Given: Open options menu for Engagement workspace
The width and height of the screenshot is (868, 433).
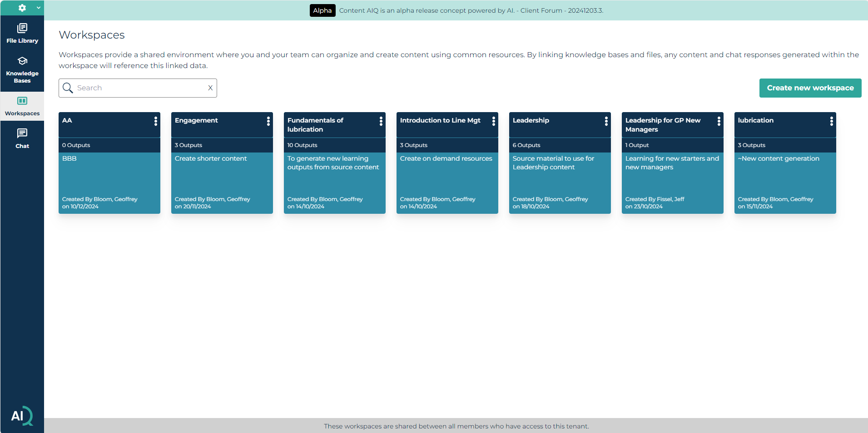Looking at the screenshot, I should pyautogui.click(x=268, y=121).
